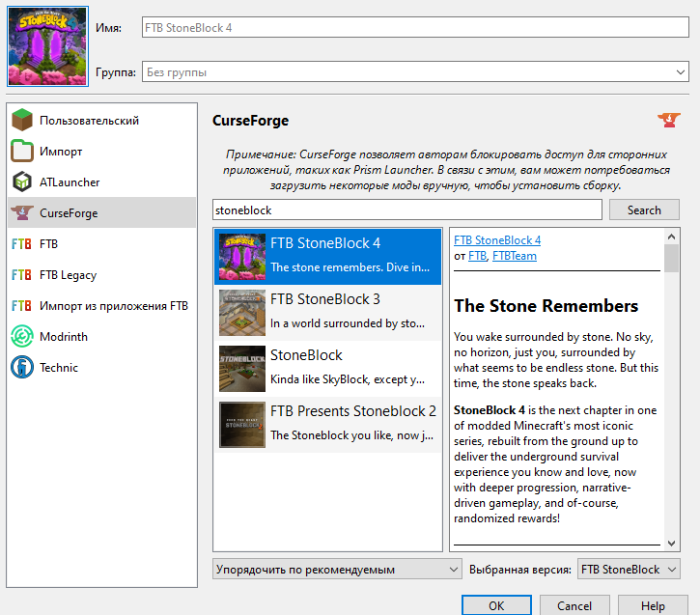Image resolution: width=700 pixels, height=615 pixels.
Task: Confirm with the OK button
Action: point(496,605)
